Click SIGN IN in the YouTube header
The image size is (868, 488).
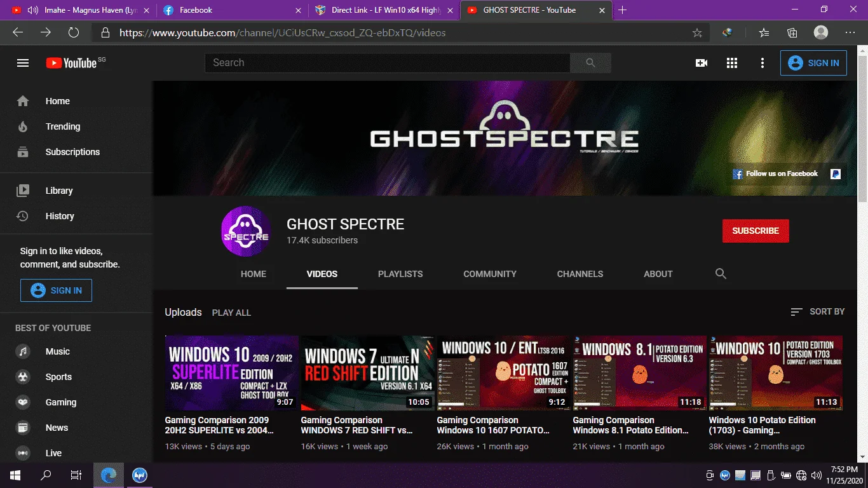coord(813,63)
